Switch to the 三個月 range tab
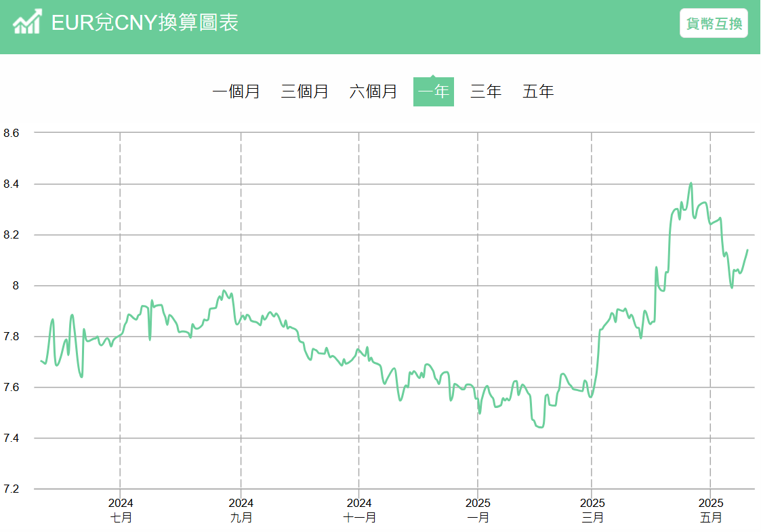This screenshot has width=761, height=532. [x=305, y=91]
